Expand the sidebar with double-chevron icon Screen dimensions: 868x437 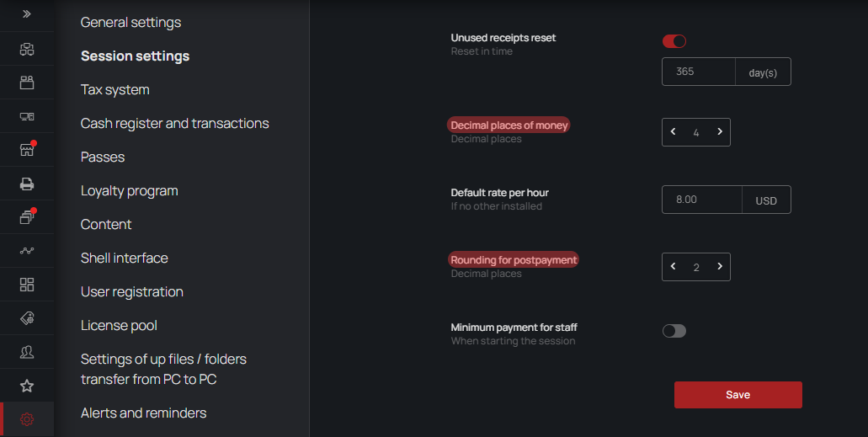[27, 14]
